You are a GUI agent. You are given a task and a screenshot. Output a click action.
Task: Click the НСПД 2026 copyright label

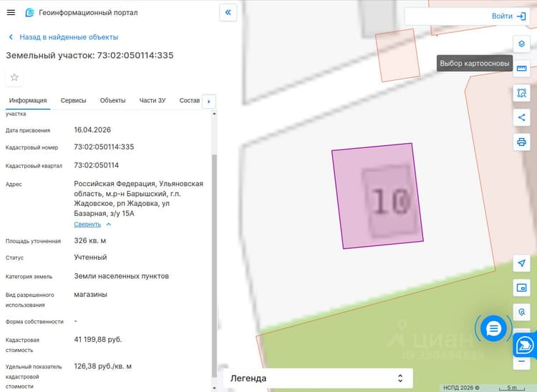[461, 388]
